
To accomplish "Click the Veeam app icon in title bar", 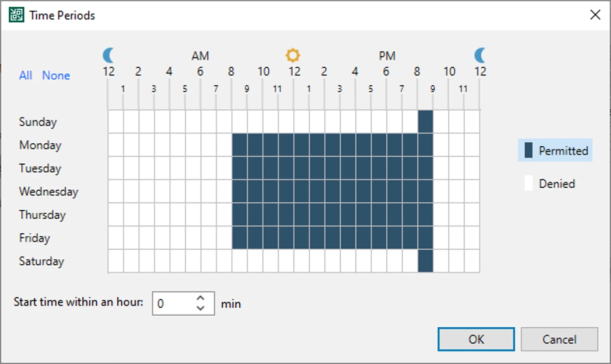I will click(x=16, y=15).
